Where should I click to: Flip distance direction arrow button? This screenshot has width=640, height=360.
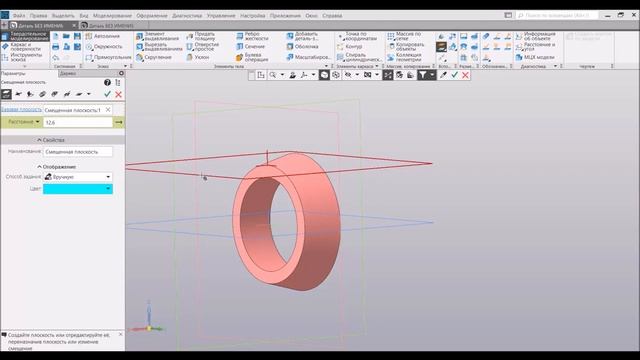118,122
